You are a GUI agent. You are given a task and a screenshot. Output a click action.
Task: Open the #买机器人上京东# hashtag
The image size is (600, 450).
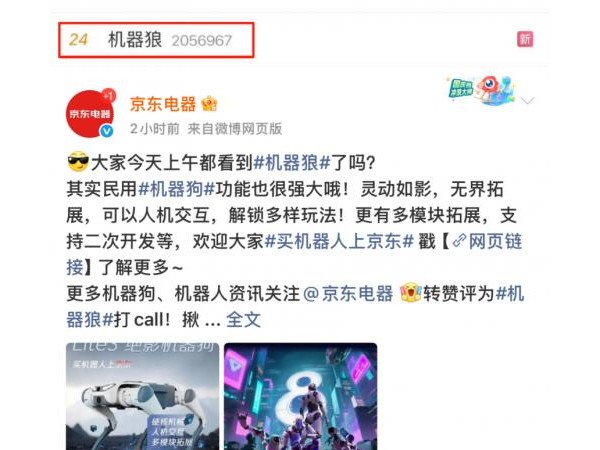pos(339,241)
